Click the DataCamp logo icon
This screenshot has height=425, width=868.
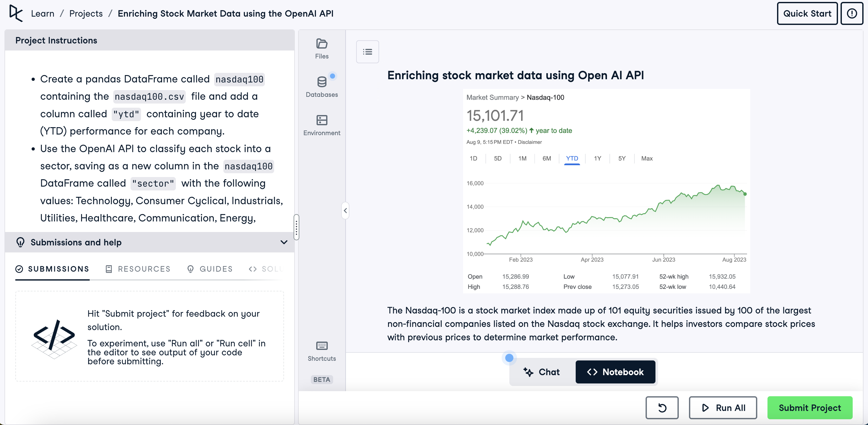click(16, 13)
